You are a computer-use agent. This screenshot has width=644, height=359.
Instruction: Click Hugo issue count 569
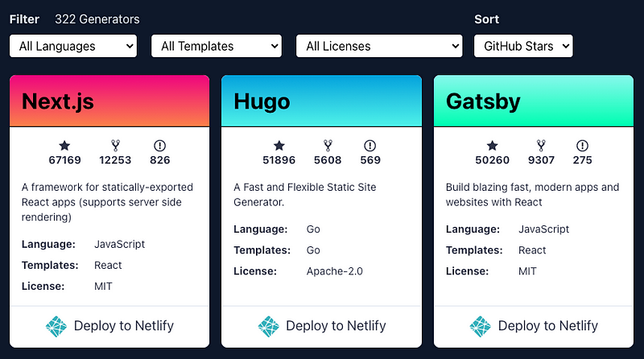click(370, 160)
